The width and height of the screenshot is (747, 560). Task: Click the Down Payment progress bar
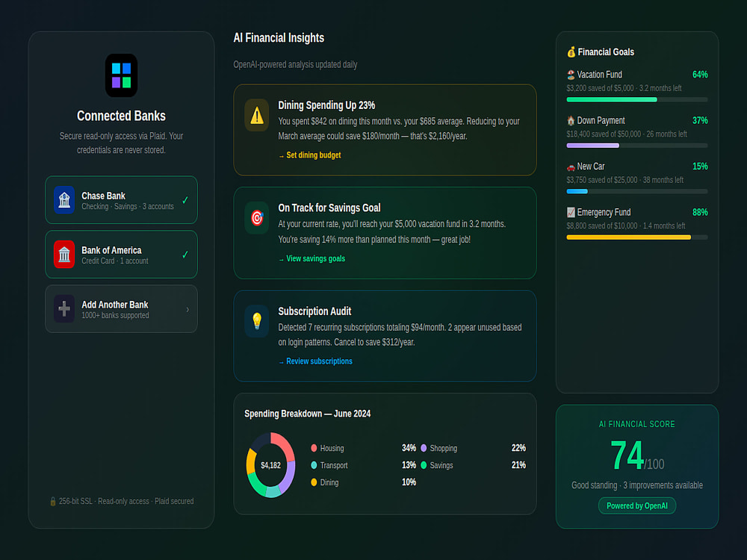637,146
